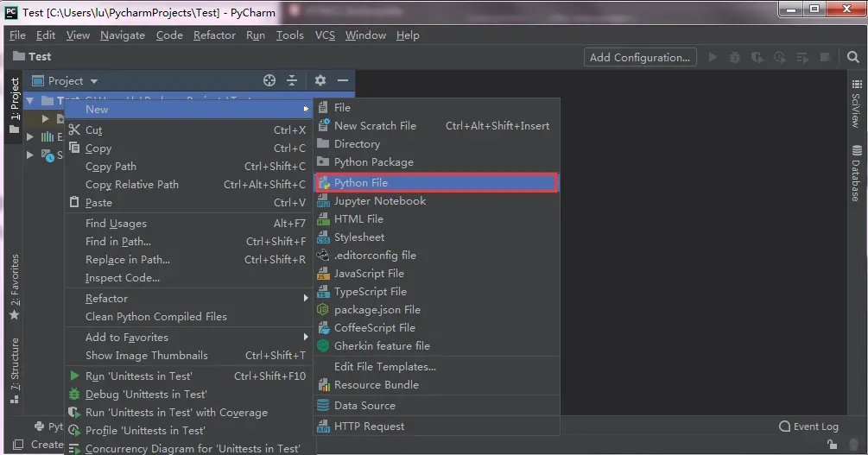Open the Code menu
The image size is (868, 455).
pyautogui.click(x=169, y=35)
